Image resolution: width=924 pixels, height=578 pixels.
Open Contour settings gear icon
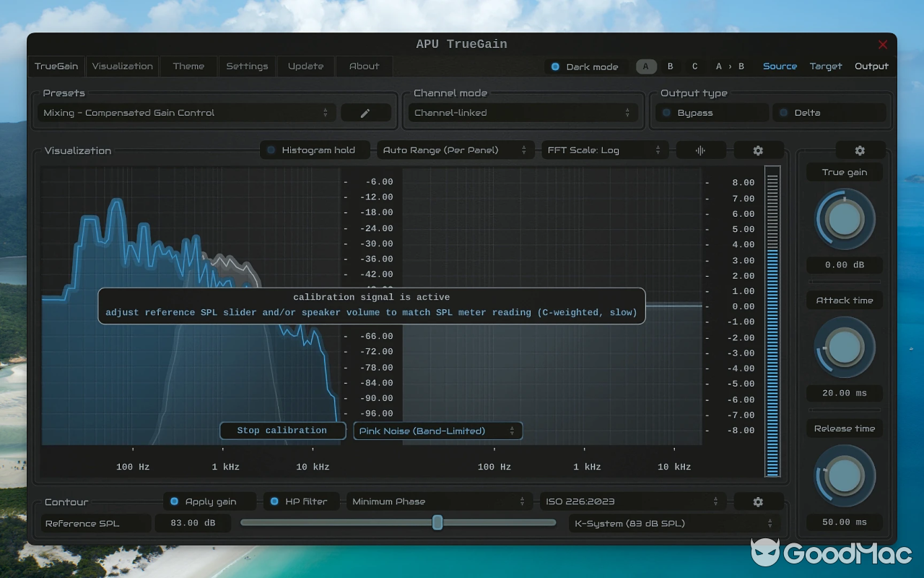[x=758, y=501]
